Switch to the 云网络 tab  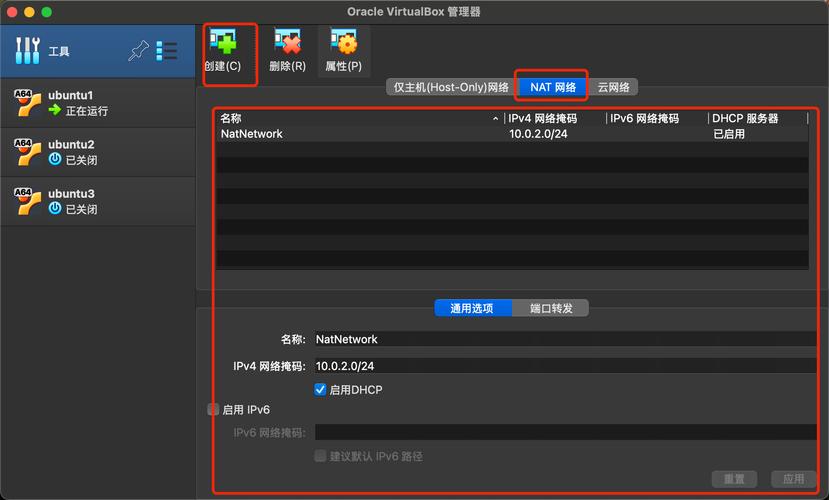coord(613,87)
